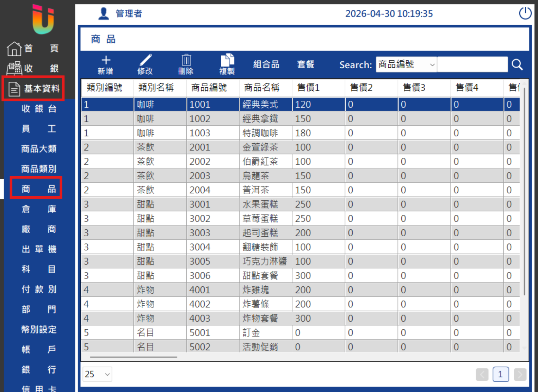Click the 複製 copy icon
Viewport: 538px width, 392px height.
pyautogui.click(x=227, y=60)
